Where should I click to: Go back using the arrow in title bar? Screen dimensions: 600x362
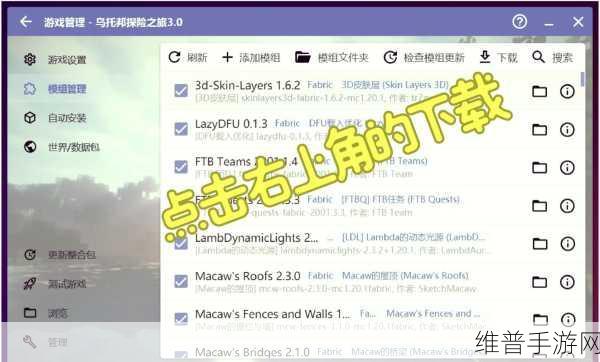coord(26,22)
